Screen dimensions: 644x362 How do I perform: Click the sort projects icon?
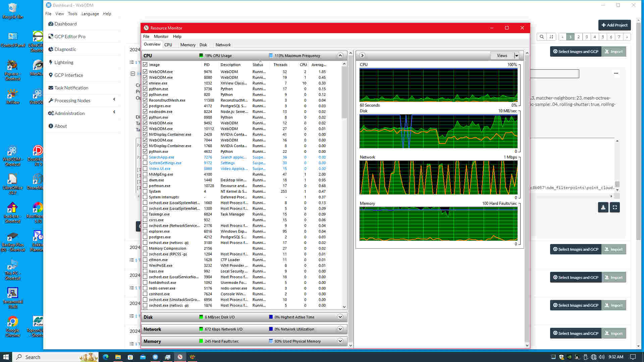551,37
